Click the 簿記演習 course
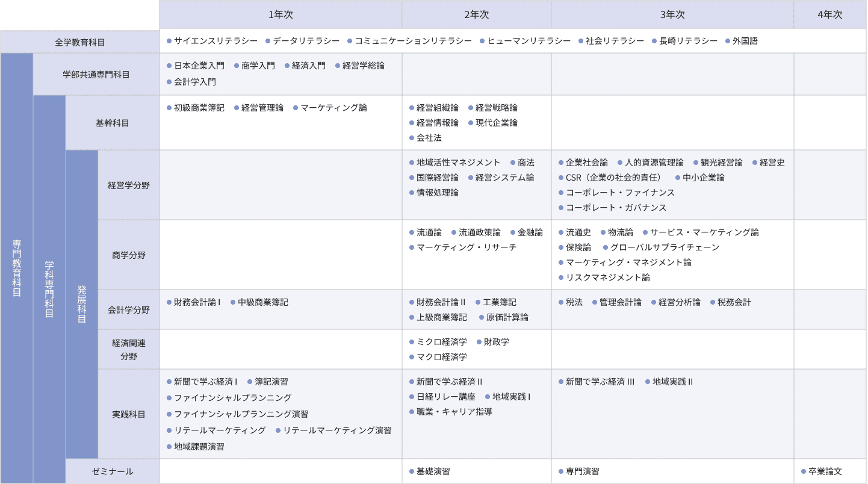Viewport: 868px width, 484px height. tap(267, 382)
